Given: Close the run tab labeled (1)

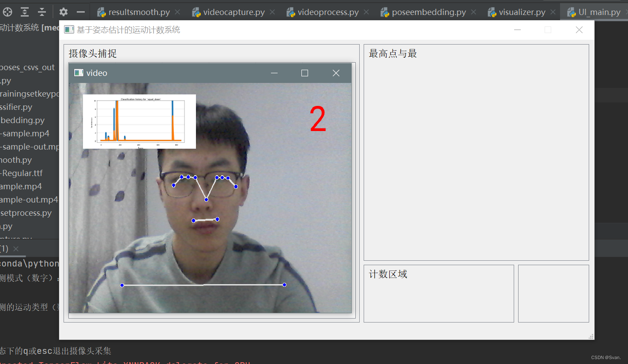Looking at the screenshot, I should (16, 249).
